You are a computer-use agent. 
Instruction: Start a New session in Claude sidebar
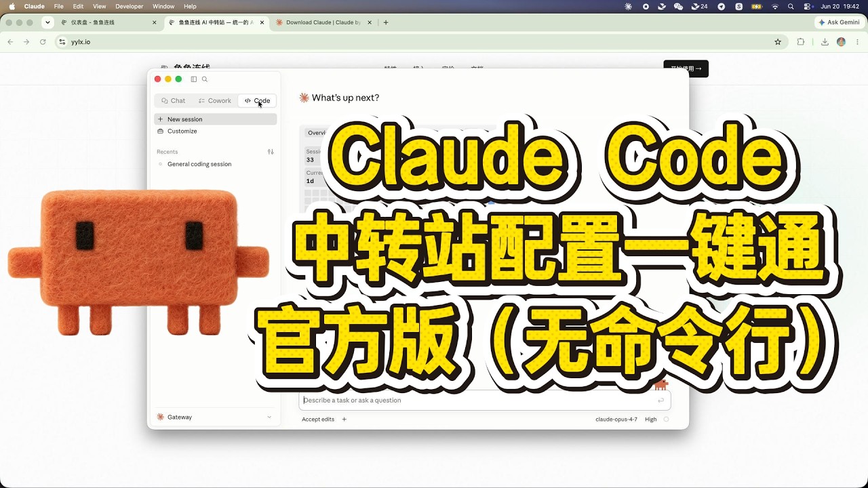pyautogui.click(x=216, y=119)
